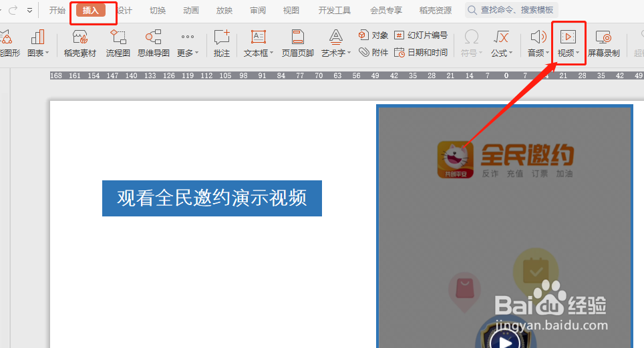Click the horizontal ruler above the slide
This screenshot has height=348, width=644.
(346, 75)
